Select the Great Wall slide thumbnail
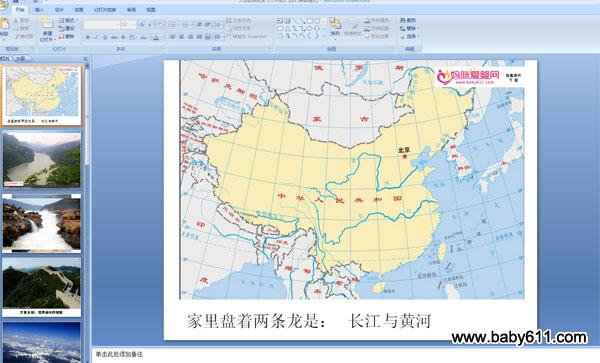Screen dimensions: 600x363 42,286
